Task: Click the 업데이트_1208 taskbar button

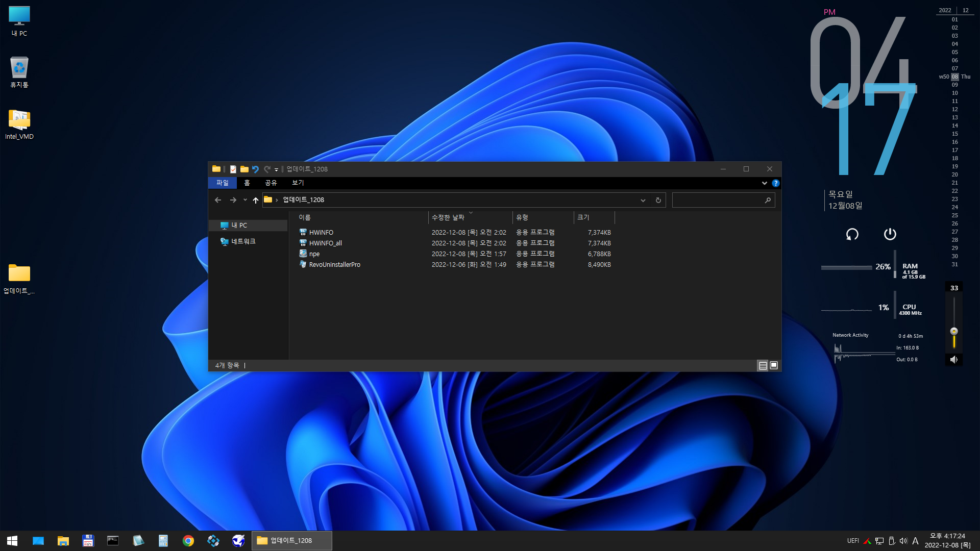Action: [x=291, y=541]
